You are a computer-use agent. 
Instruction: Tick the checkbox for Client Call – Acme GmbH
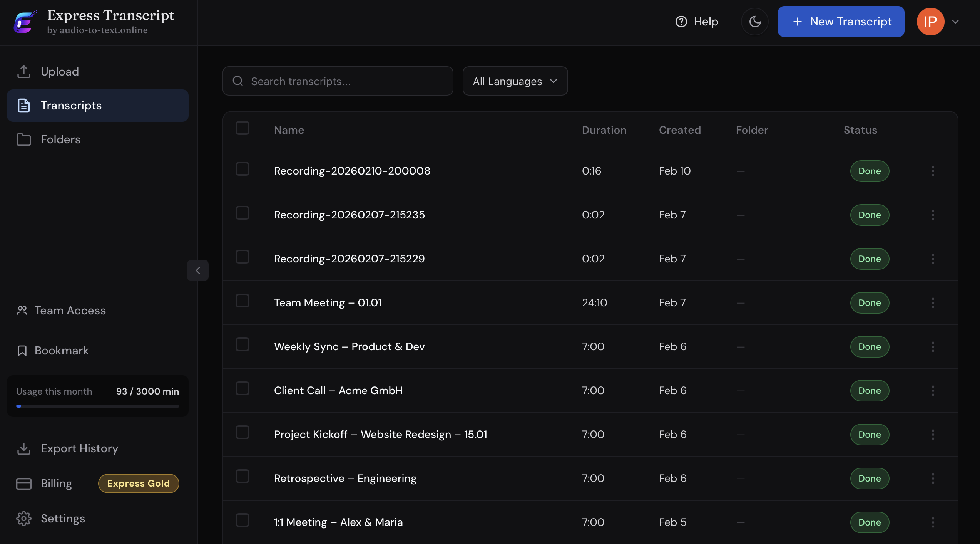[242, 389]
